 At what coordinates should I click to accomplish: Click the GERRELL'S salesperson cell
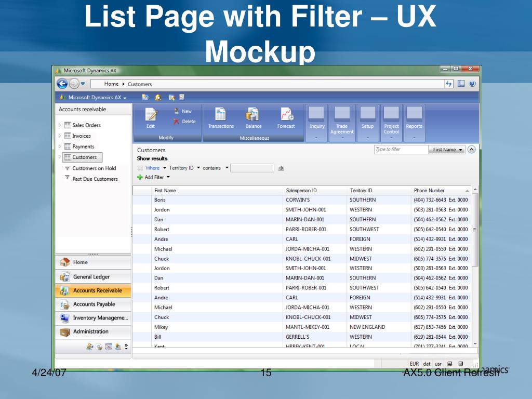pos(297,337)
